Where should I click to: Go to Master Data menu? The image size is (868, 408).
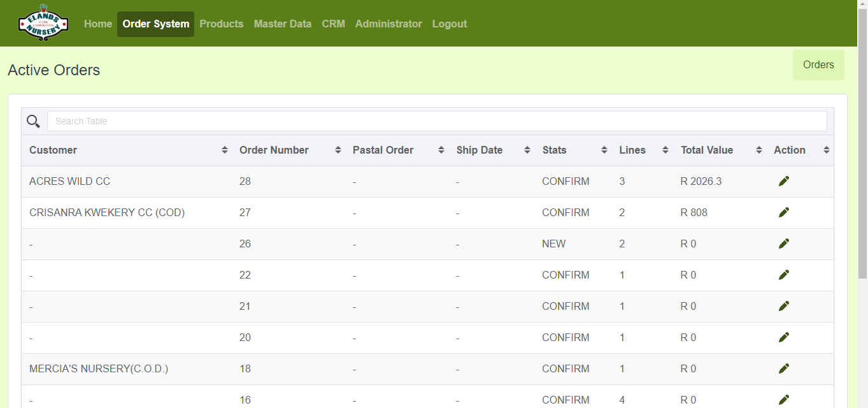pyautogui.click(x=282, y=24)
